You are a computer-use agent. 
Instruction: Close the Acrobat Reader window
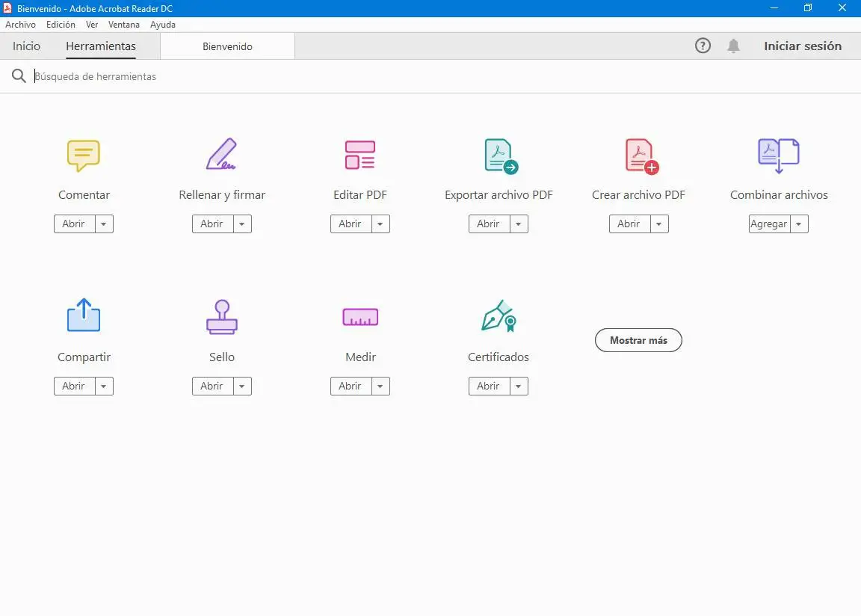[842, 8]
